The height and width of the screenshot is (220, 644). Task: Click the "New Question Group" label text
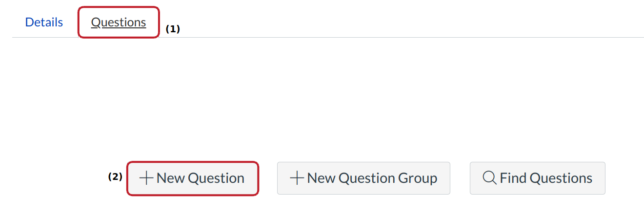(372, 178)
